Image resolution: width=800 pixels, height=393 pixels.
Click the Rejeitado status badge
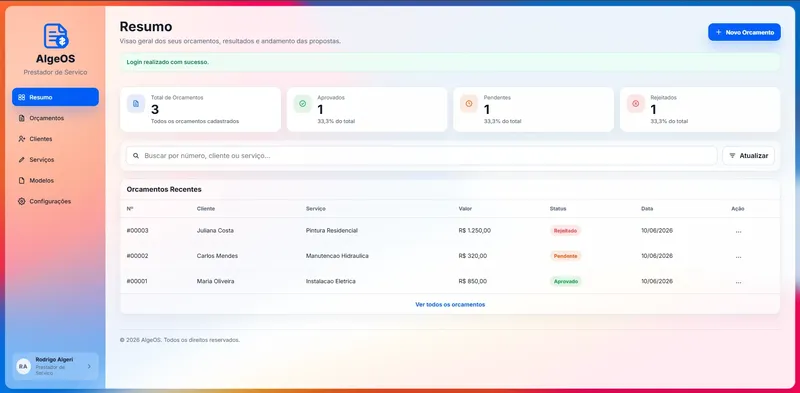(565, 231)
